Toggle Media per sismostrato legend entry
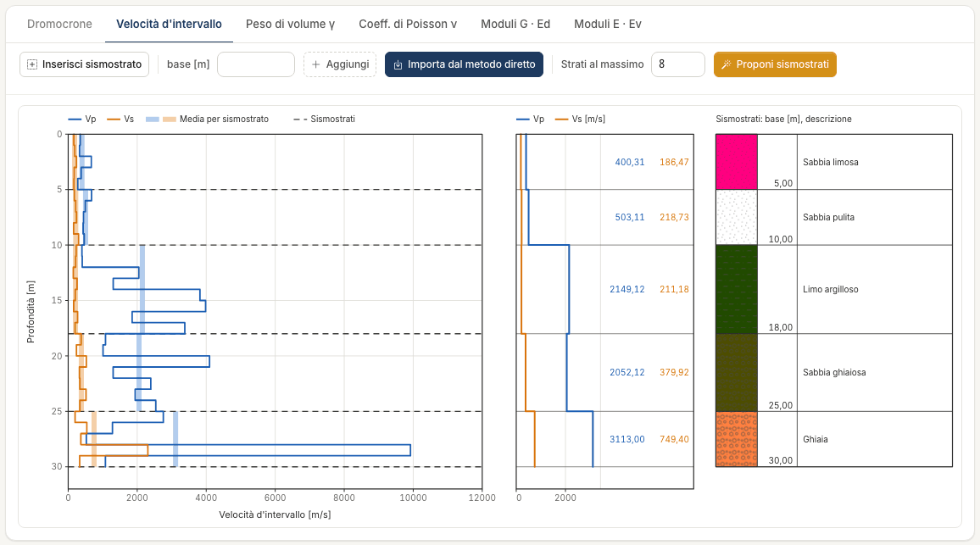The width and height of the screenshot is (980, 545). (207, 119)
